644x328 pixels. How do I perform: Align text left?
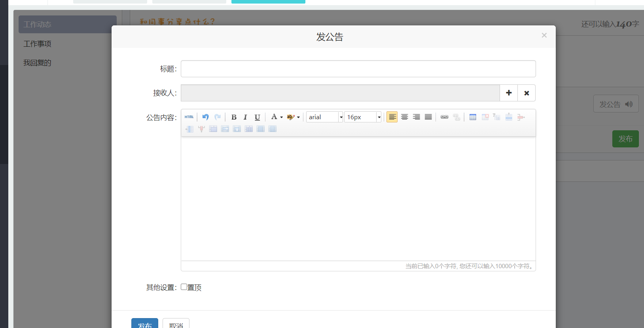point(392,117)
